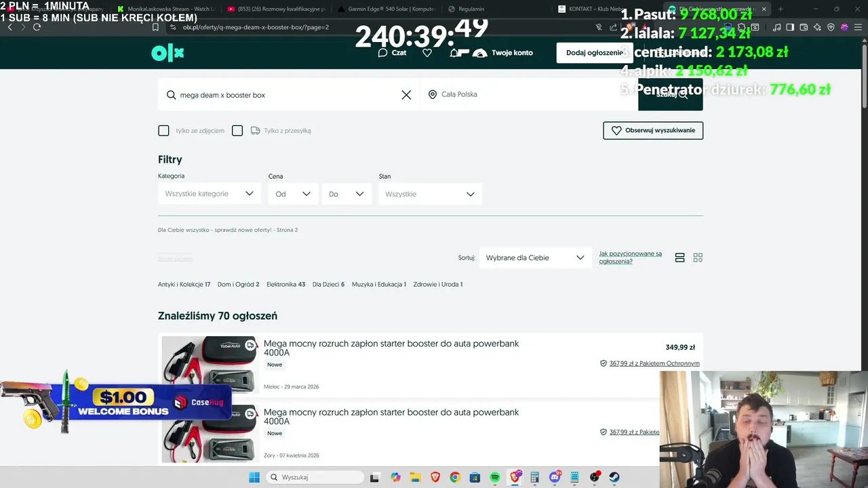
Task: Enable the Tylko z przesyłką checkbox
Action: point(237,131)
